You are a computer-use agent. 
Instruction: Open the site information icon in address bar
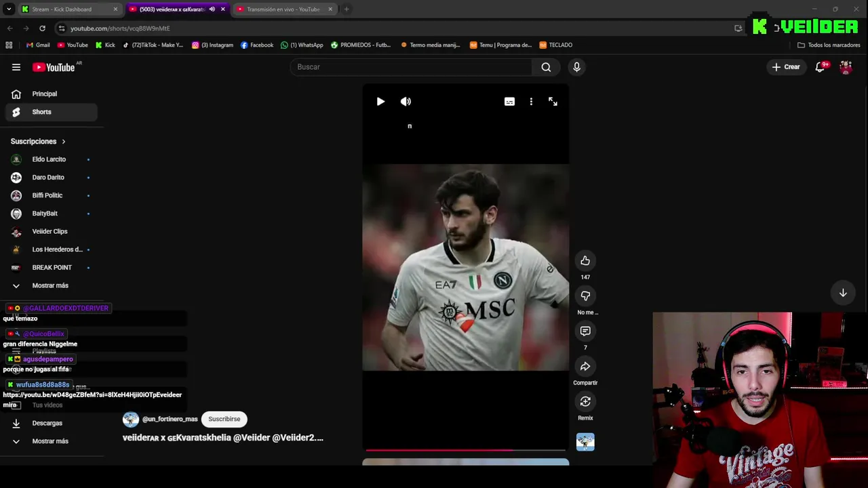coord(62,28)
